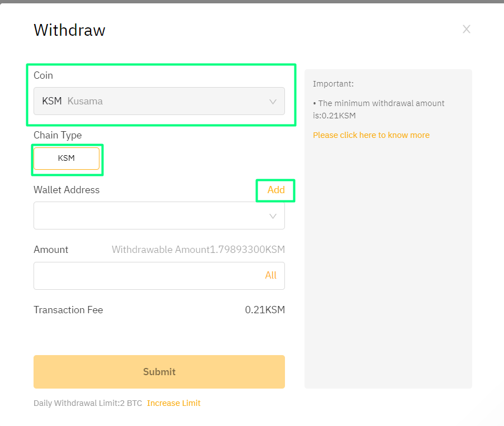Open the Increase Limit link
The width and height of the screenshot is (504, 426).
tap(174, 403)
